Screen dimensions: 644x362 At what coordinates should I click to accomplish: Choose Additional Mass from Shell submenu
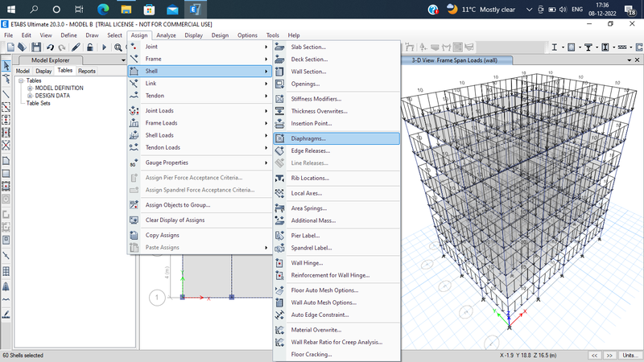tap(336, 220)
